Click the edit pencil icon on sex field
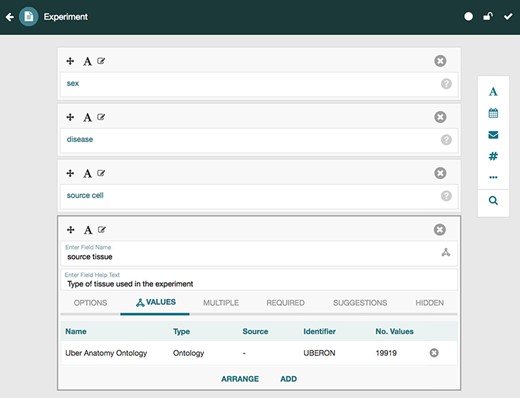 point(101,61)
